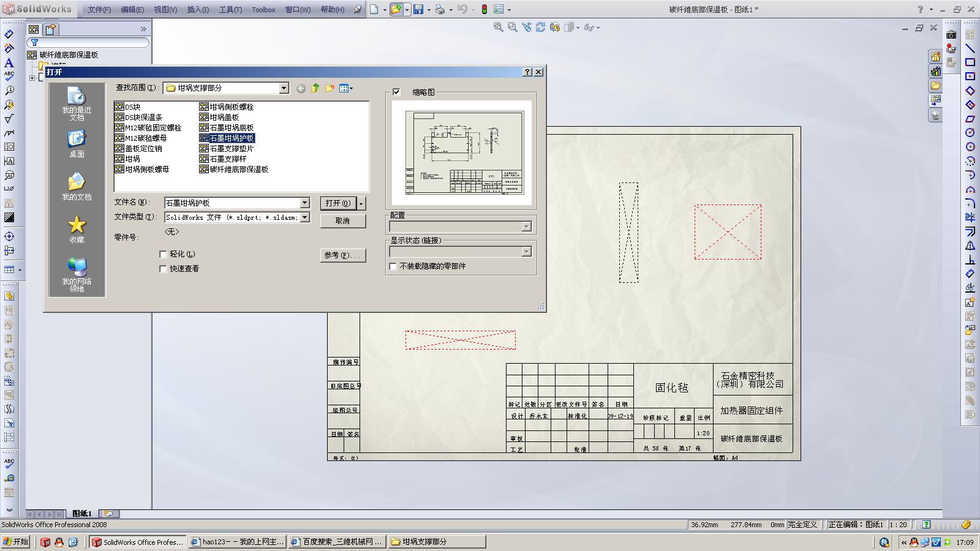Go to 我的最近文档 in places bar
The image size is (980, 551).
[x=77, y=104]
